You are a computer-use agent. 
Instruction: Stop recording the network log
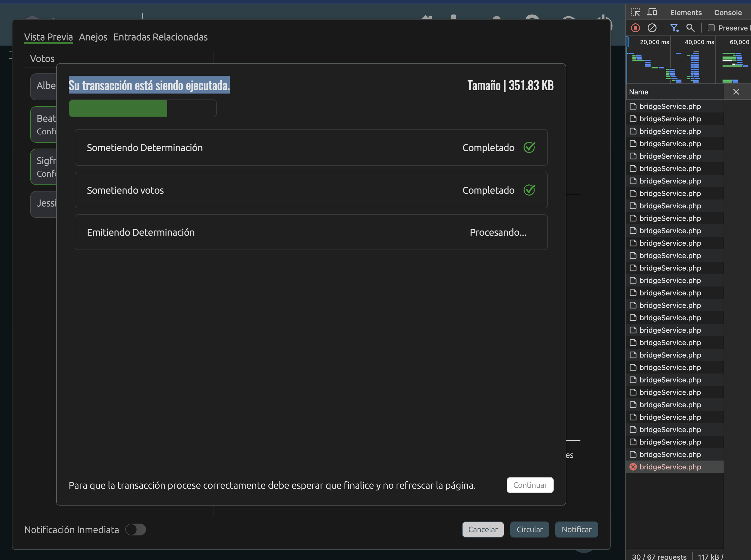[x=635, y=28]
